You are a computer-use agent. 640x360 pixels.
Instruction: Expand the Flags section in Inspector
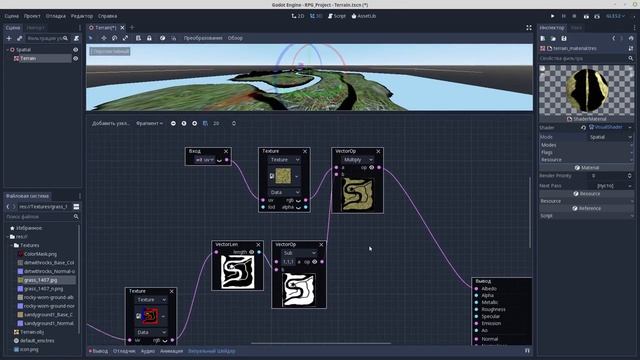pos(586,152)
